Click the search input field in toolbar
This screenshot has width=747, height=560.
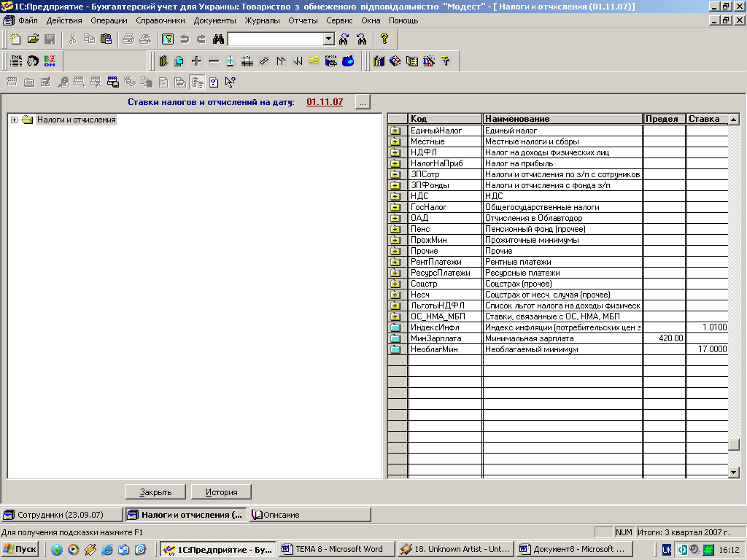[x=276, y=39]
